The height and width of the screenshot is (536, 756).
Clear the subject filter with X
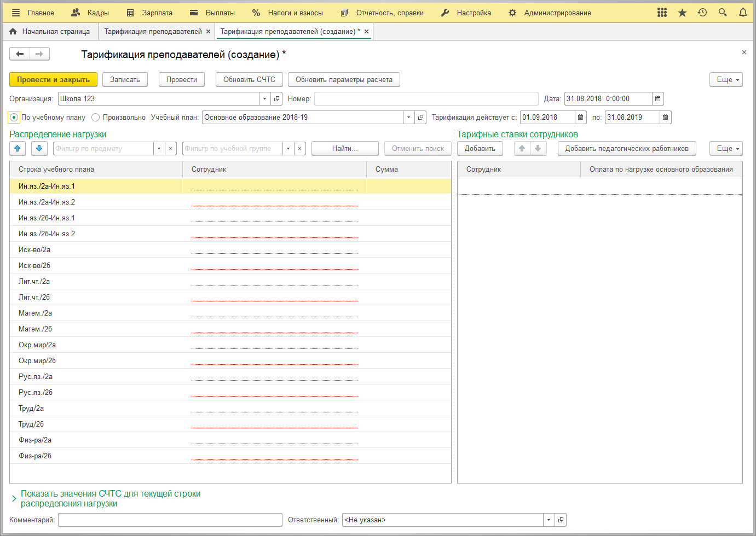(x=171, y=148)
